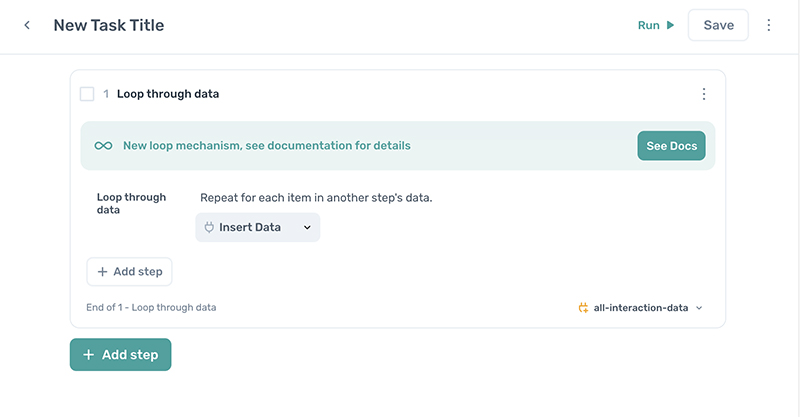Expand the Insert Data dropdown arrow
Image resolution: width=800 pixels, height=417 pixels.
(307, 228)
